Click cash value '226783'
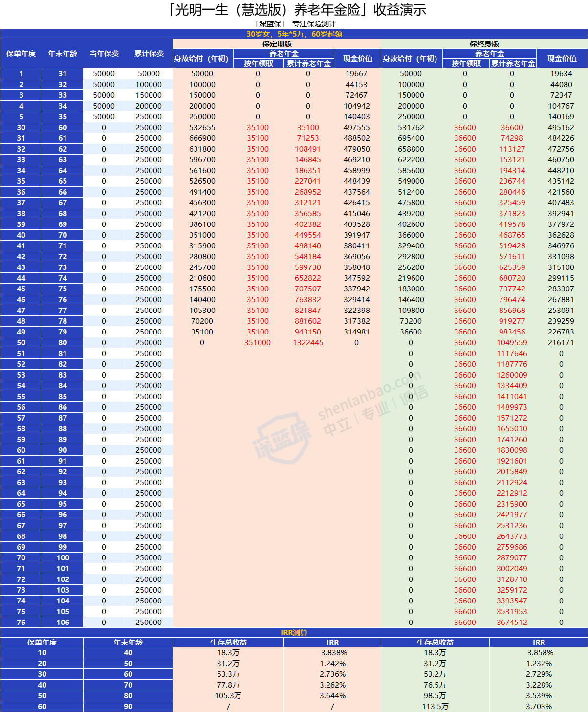 [x=561, y=332]
